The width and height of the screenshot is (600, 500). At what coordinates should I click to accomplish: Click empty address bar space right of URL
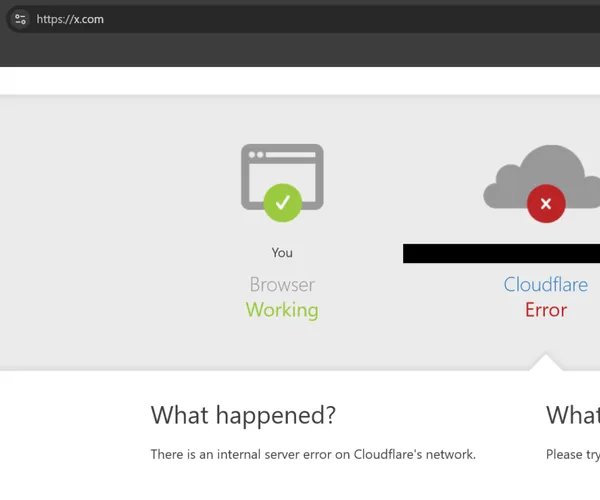click(350, 19)
